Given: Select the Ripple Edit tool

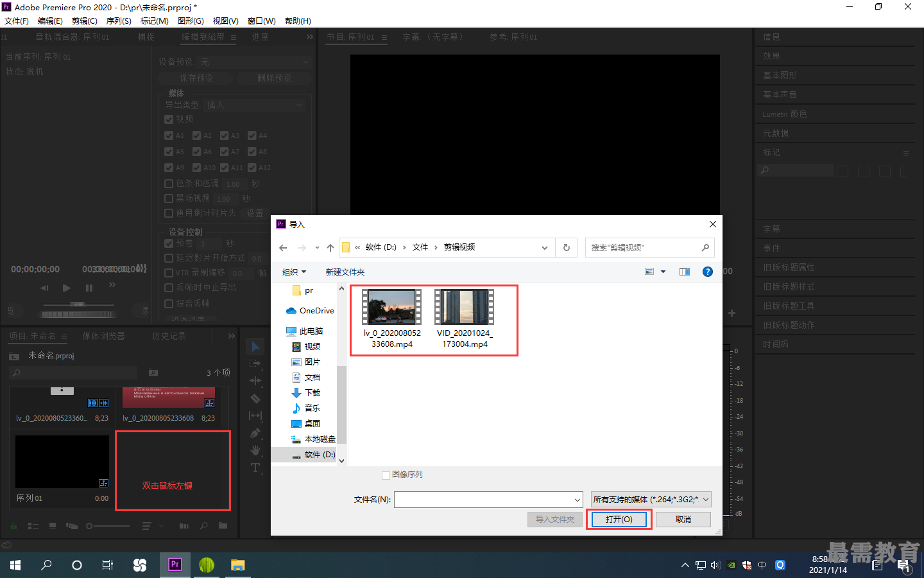Looking at the screenshot, I should 255,381.
